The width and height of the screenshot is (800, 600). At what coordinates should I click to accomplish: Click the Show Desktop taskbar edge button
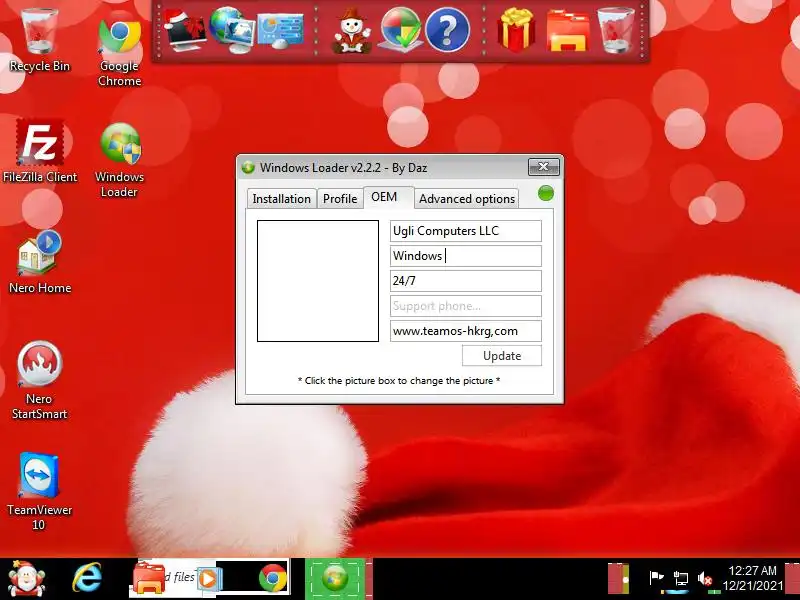pos(792,579)
